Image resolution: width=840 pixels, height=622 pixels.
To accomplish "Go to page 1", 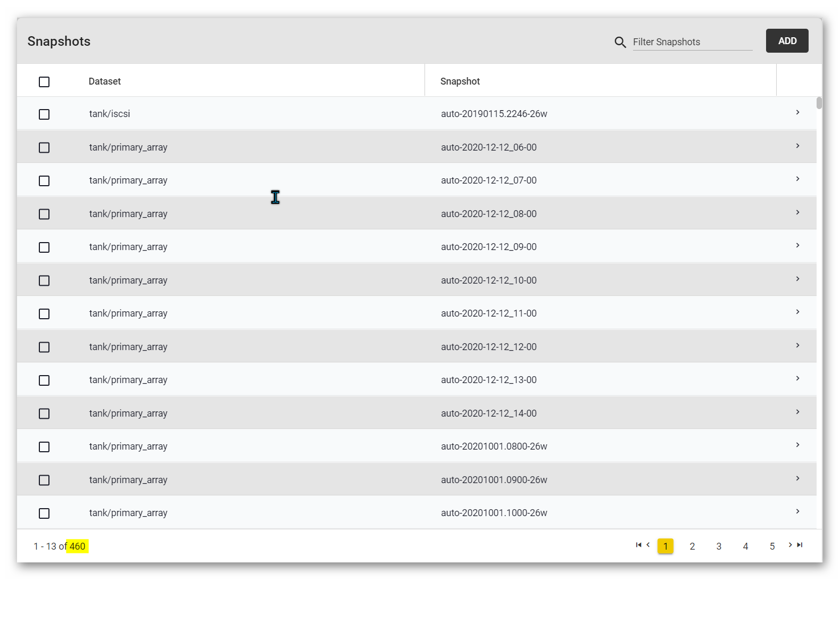I will [666, 546].
